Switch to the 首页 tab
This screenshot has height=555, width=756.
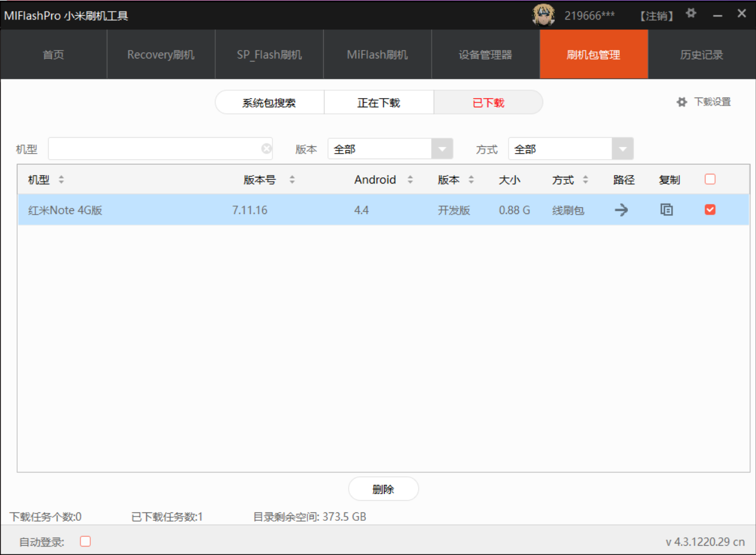pyautogui.click(x=54, y=54)
